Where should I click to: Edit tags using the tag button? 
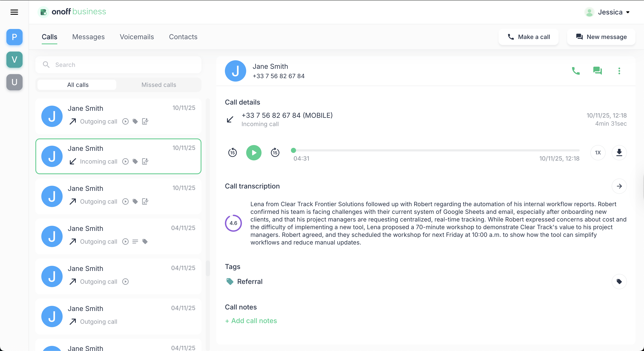pos(619,282)
